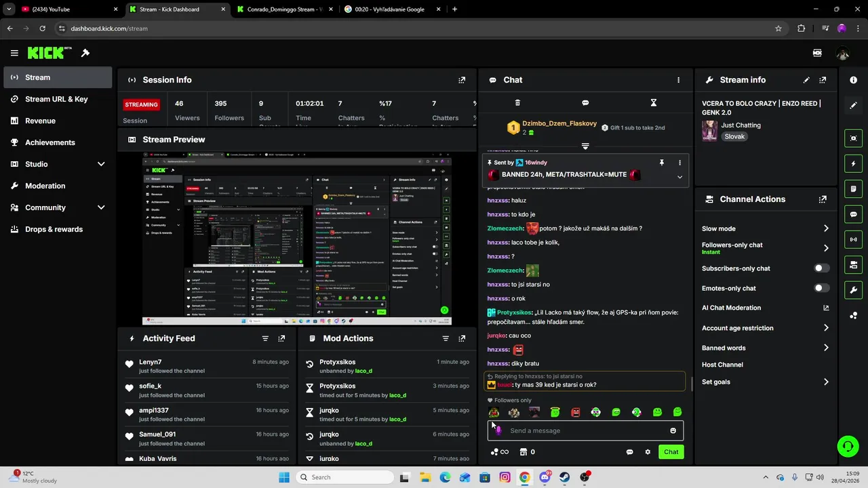This screenshot has width=868, height=488.
Task: Expand the pinned message chevron
Action: [x=679, y=177]
